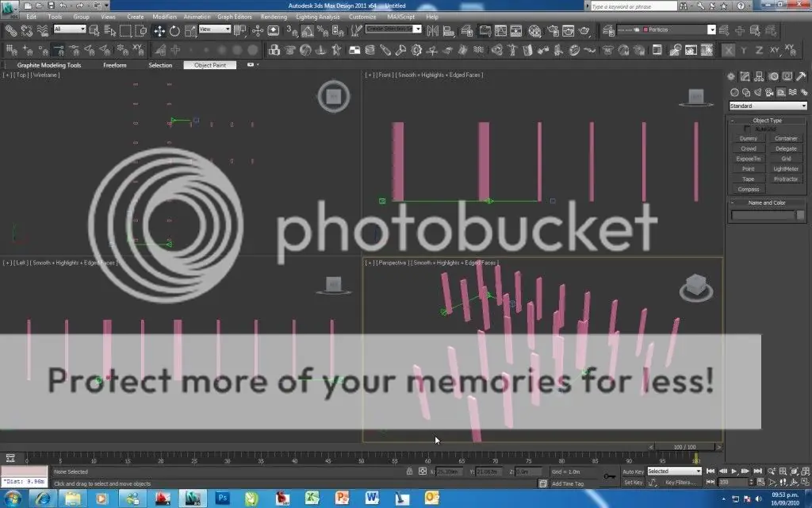Select the Select and Scale tool
The image size is (812, 508).
point(190,31)
